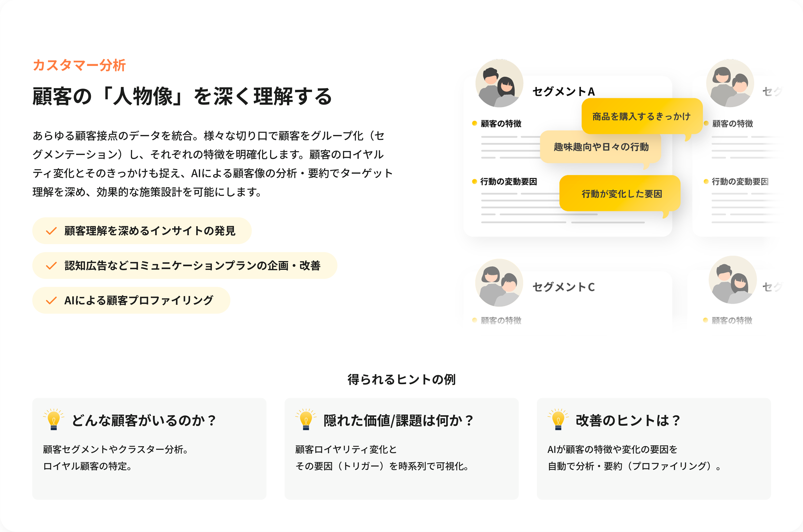Click the yellow bullet dot beside 行動の変動要因 in セグメントA
Screen dimensions: 803x532
click(x=474, y=182)
